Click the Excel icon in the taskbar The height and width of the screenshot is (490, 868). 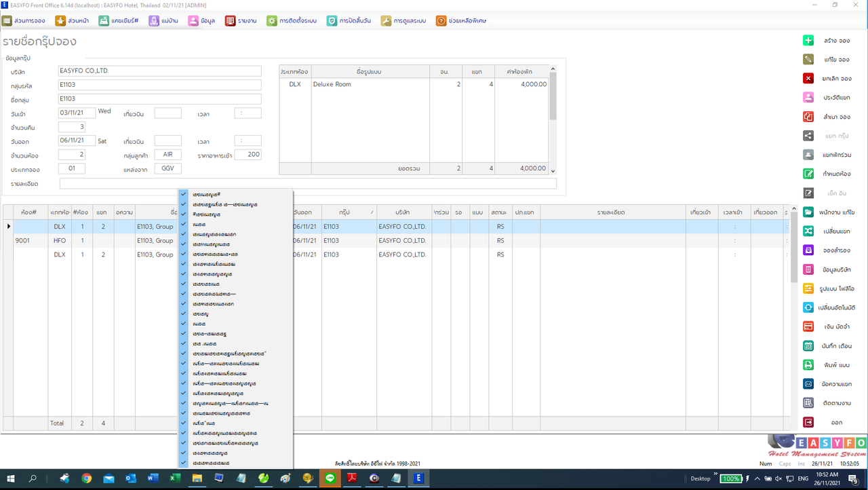[174, 478]
